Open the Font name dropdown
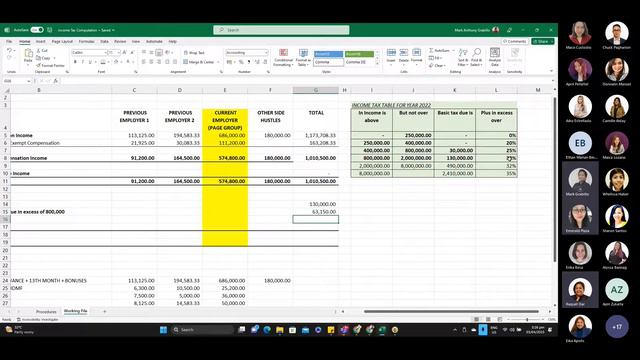 [x=106, y=53]
